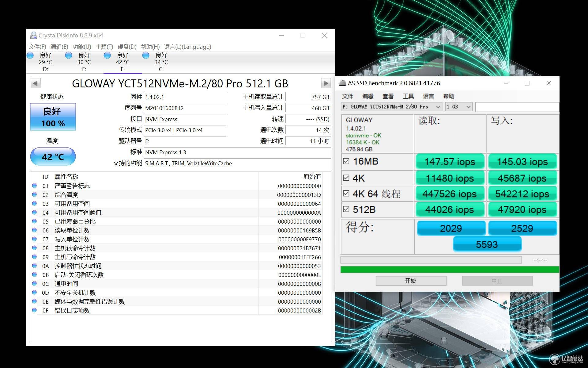Image resolution: width=588 pixels, height=368 pixels.
Task: Click the AS SSD Benchmark title bar icon
Action: 343,83
